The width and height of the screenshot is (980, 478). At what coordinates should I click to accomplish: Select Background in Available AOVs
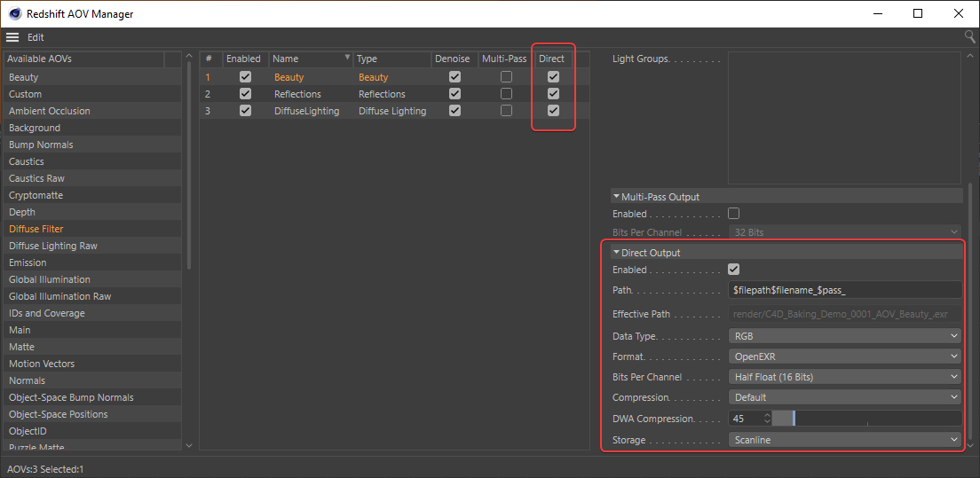point(92,128)
